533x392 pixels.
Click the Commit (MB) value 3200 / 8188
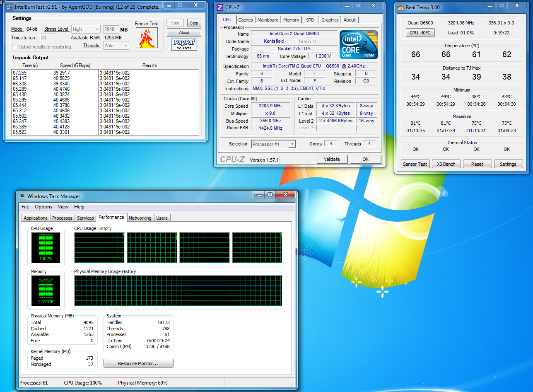pyautogui.click(x=158, y=346)
